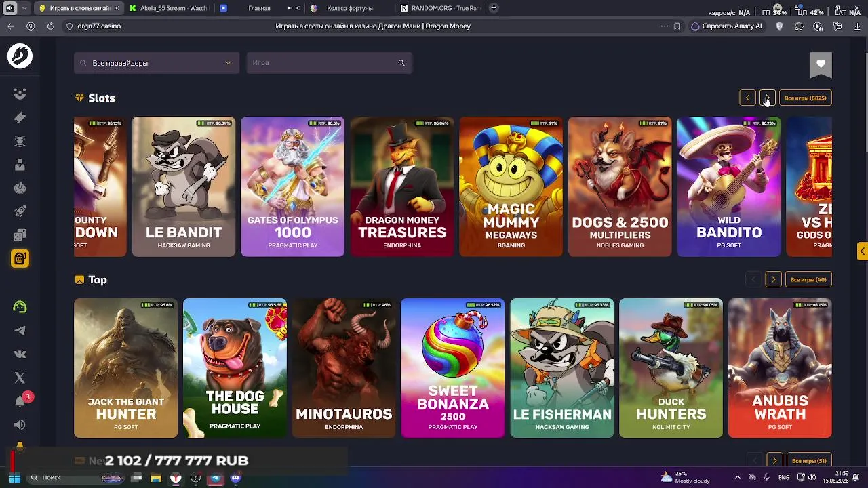Open the page options three-dots menu
Image resolution: width=868 pixels, height=488 pixels.
point(664,26)
